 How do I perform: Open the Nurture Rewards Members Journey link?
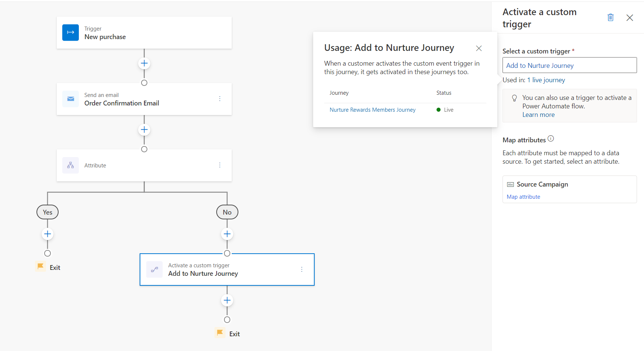click(x=372, y=110)
